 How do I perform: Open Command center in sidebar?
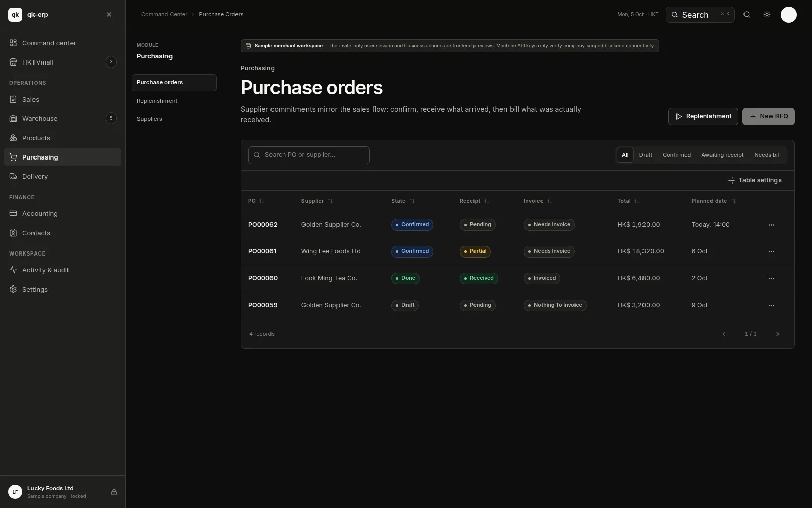coord(62,43)
